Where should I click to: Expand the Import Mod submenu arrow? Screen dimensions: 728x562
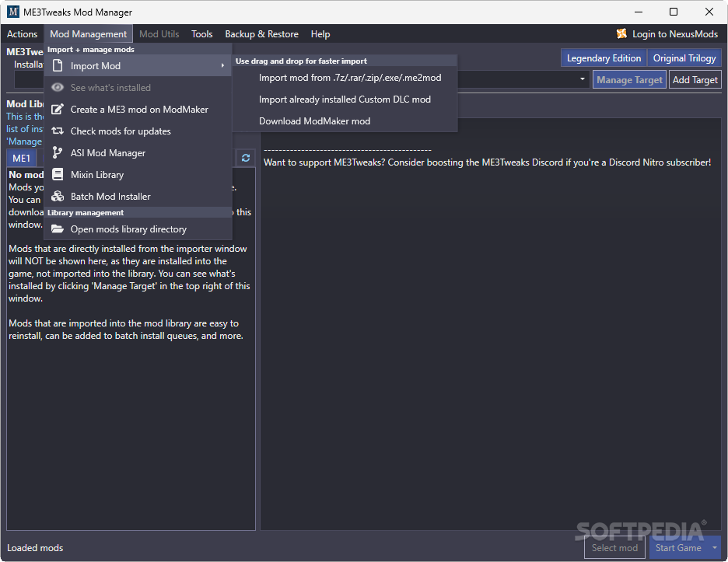point(223,66)
